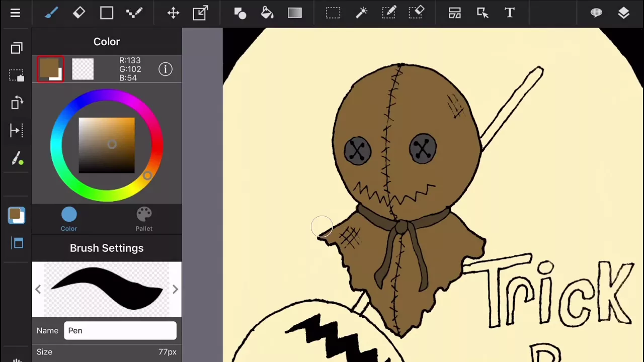Click the Brush Settings header
The image size is (644, 362).
(x=107, y=248)
